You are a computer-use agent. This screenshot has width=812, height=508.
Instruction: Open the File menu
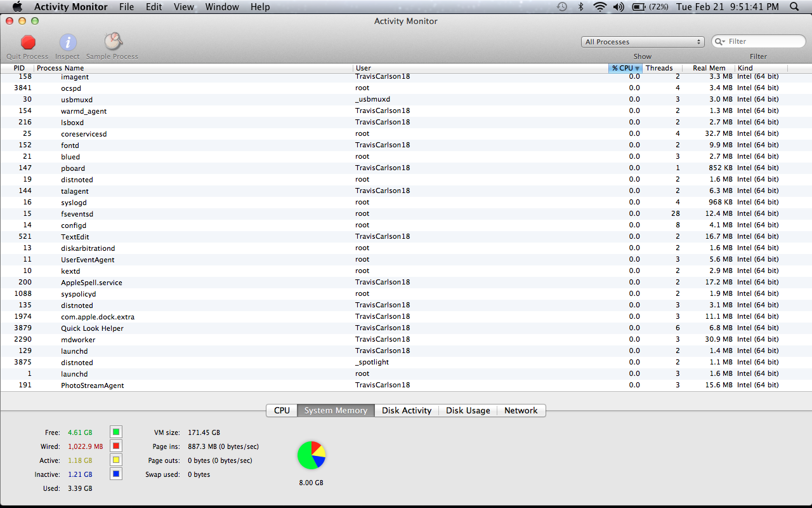(x=127, y=7)
